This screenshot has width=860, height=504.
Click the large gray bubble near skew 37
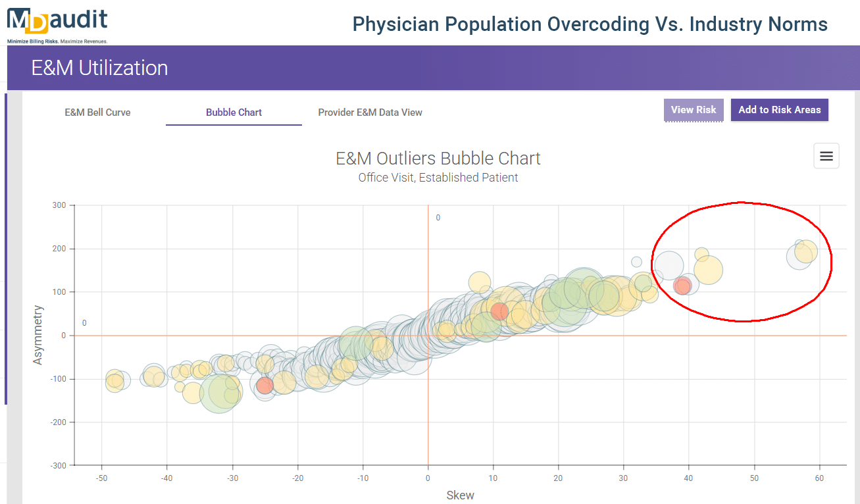point(669,266)
